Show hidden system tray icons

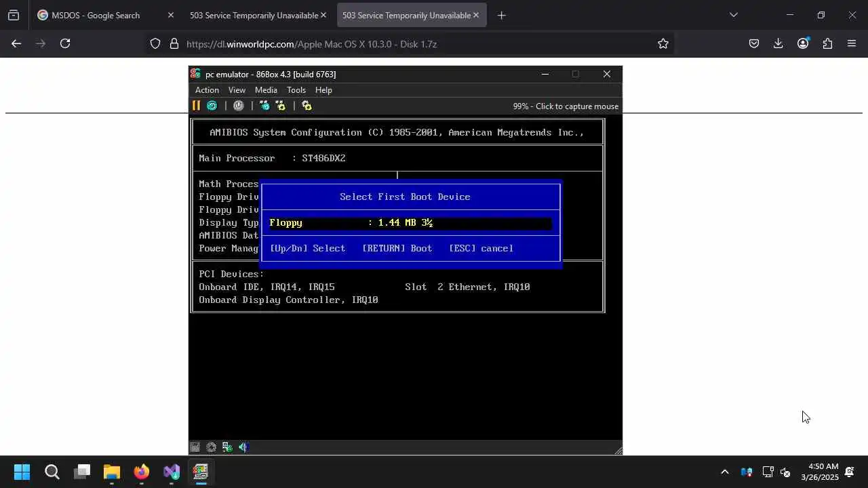coord(724,472)
